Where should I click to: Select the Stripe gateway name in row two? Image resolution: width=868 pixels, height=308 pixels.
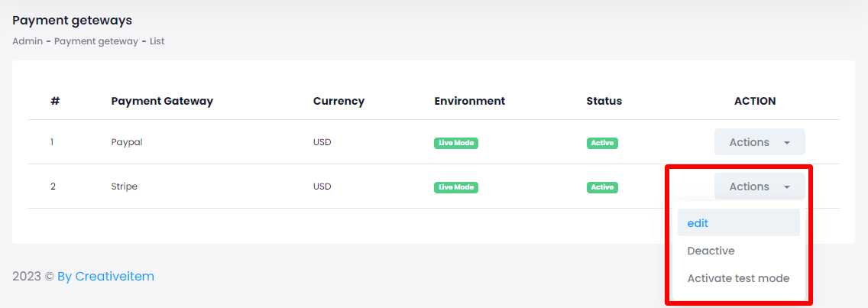click(x=124, y=186)
